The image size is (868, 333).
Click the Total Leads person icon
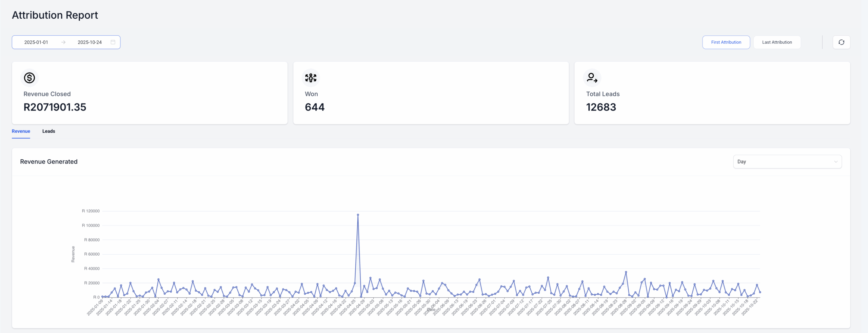click(592, 78)
